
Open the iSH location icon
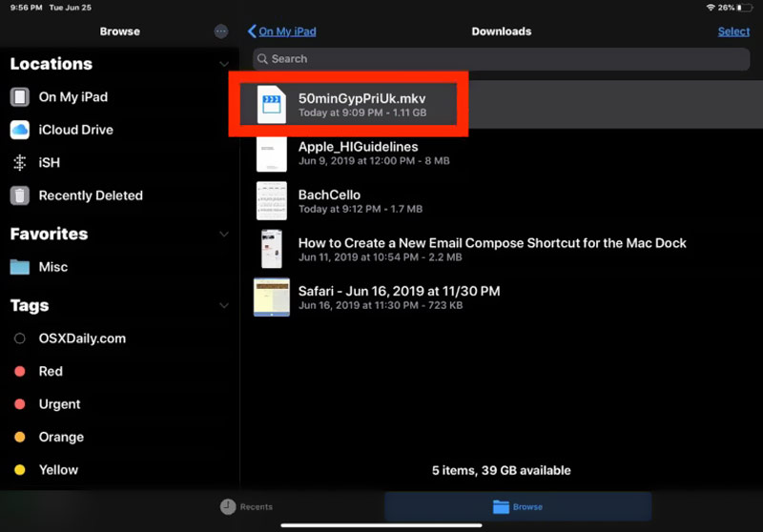click(x=19, y=163)
